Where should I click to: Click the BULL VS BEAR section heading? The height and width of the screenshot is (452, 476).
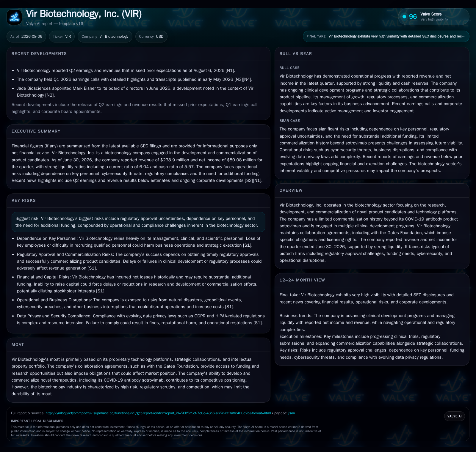tap(296, 54)
